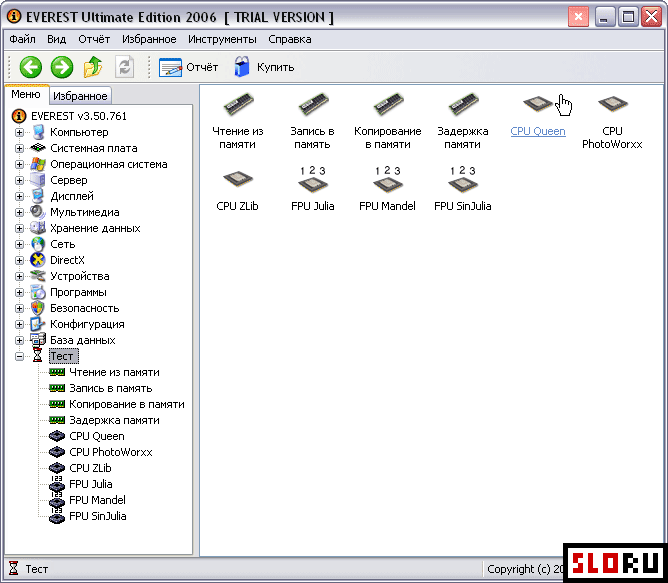
Task: Expand the Хранение данных tree node
Action: [x=19, y=228]
